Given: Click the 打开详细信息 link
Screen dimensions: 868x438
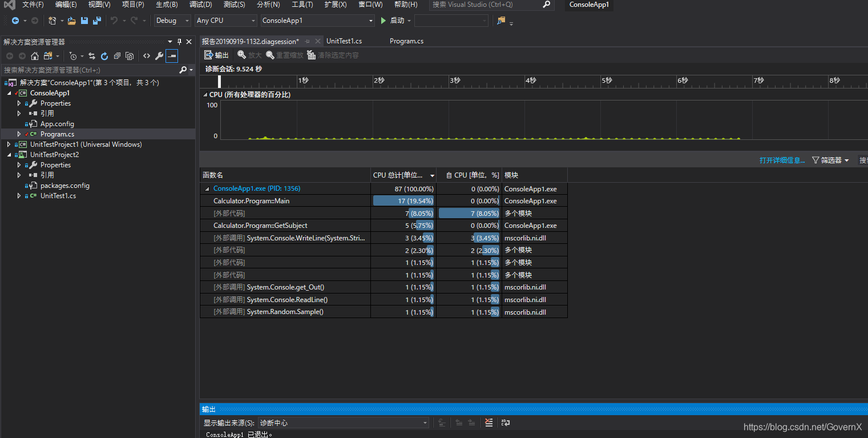Looking at the screenshot, I should [x=782, y=160].
